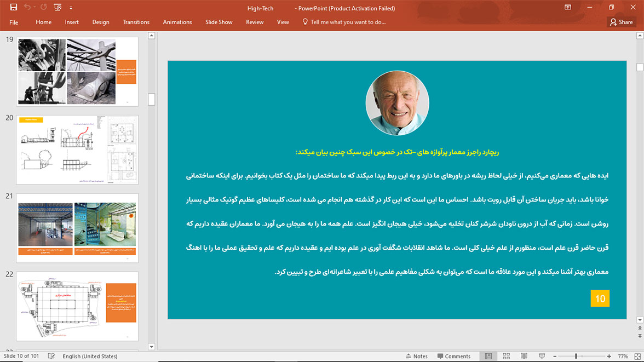This screenshot has height=362, width=644.
Task: Click the zoom slider handle
Action: 576,356
